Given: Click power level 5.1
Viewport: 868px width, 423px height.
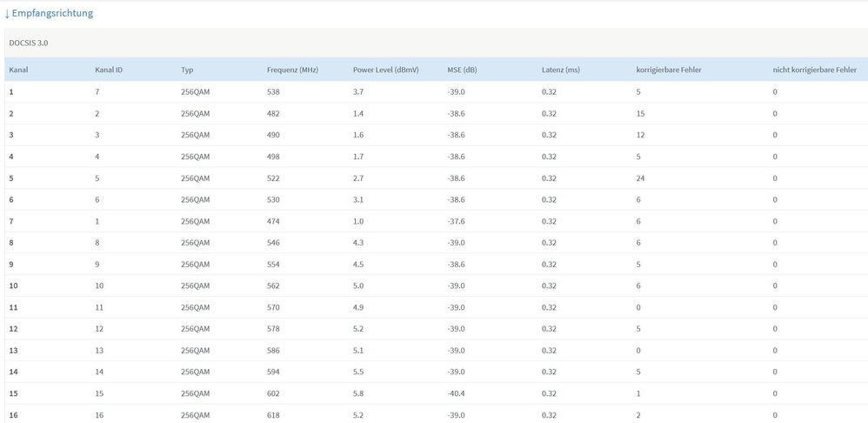Looking at the screenshot, I should click(358, 351).
